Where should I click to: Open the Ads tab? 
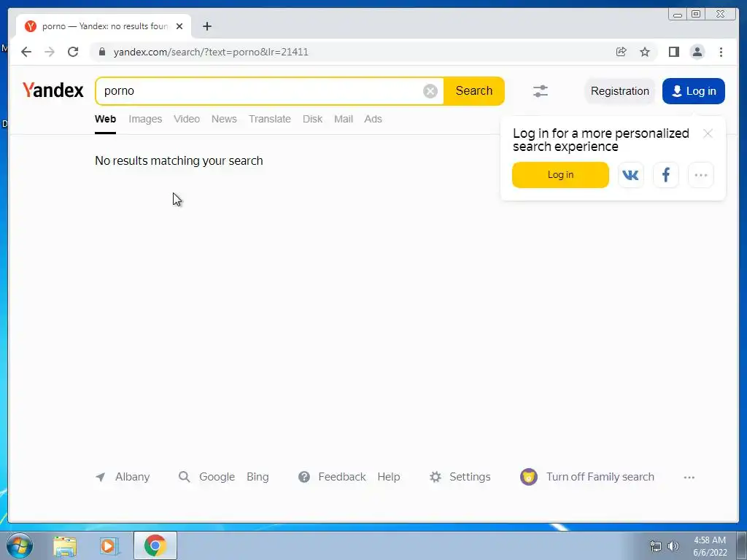[x=373, y=119]
